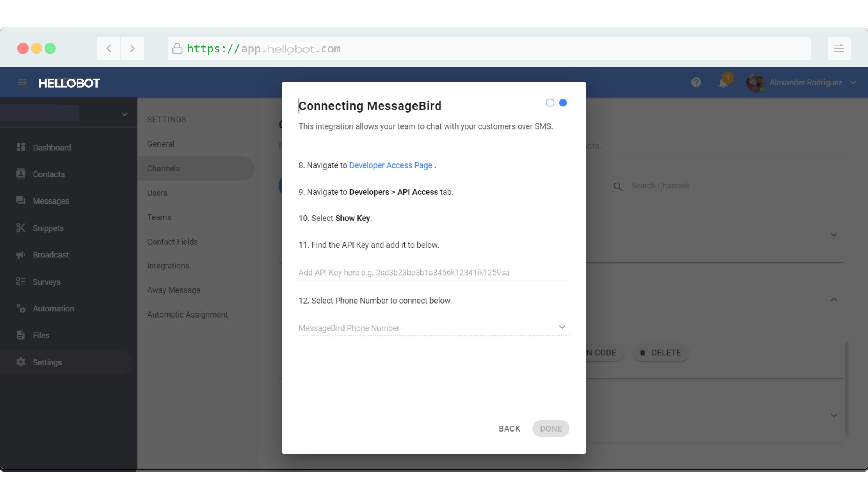Go forward with browser forward arrow

[x=132, y=48]
